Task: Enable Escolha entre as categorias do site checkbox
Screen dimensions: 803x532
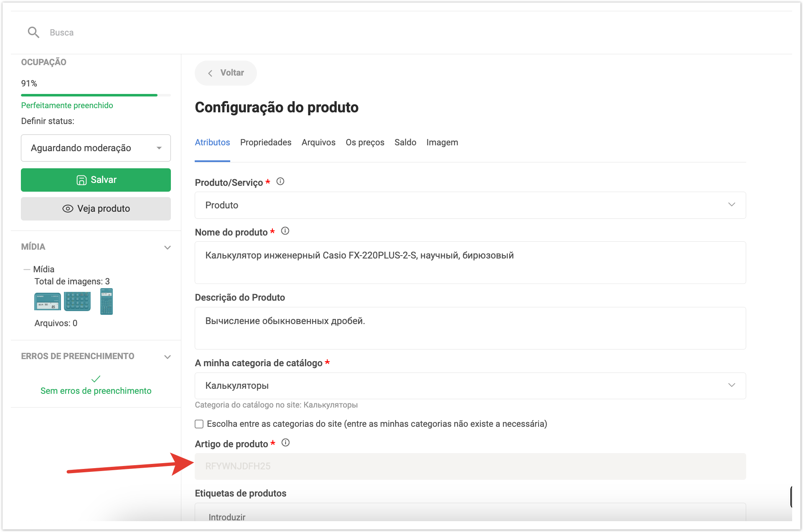Action: click(199, 424)
